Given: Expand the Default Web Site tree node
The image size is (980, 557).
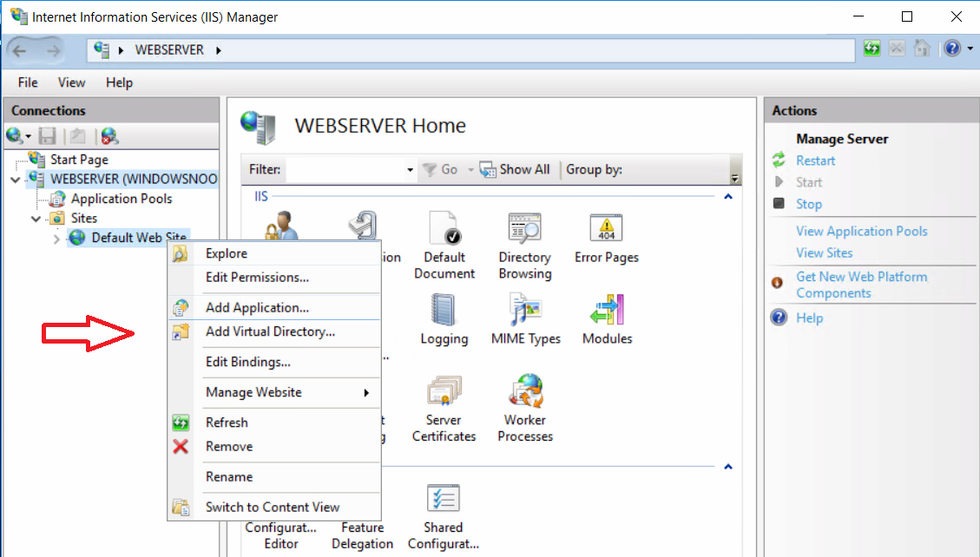Looking at the screenshot, I should tap(56, 238).
